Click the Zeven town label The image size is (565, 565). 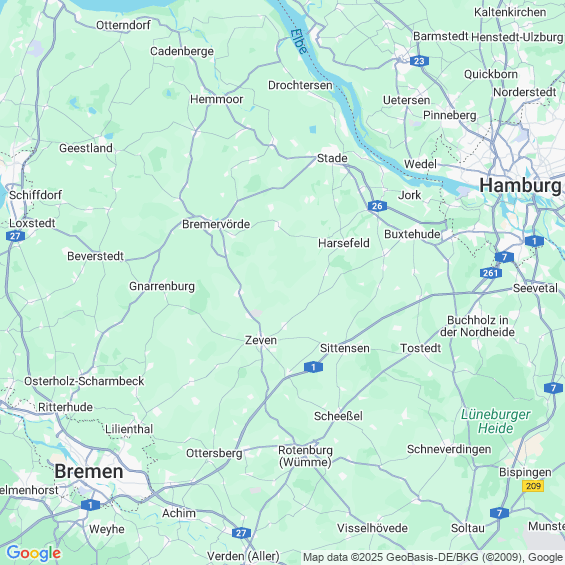(x=261, y=340)
